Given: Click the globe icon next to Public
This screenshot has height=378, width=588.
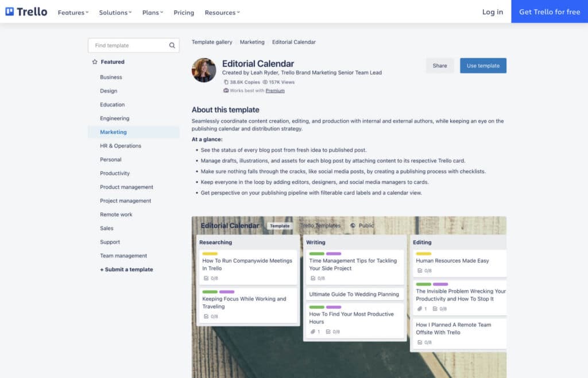Looking at the screenshot, I should 353,226.
